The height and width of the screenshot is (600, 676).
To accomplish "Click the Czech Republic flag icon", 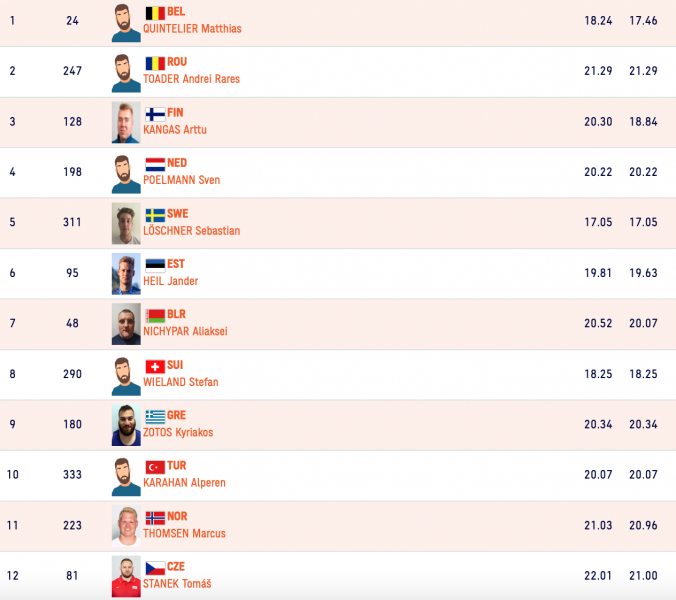I will [155, 568].
